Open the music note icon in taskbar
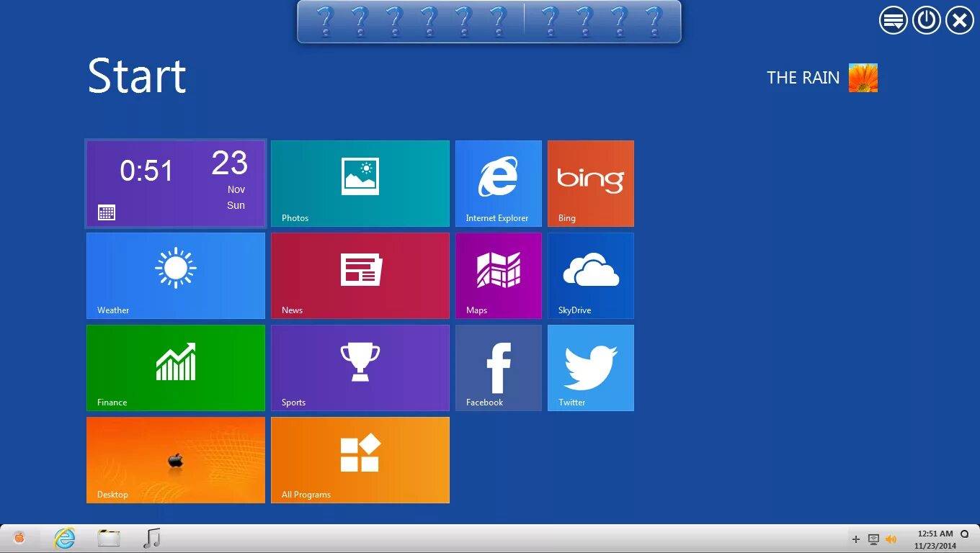The image size is (980, 553). point(151,538)
